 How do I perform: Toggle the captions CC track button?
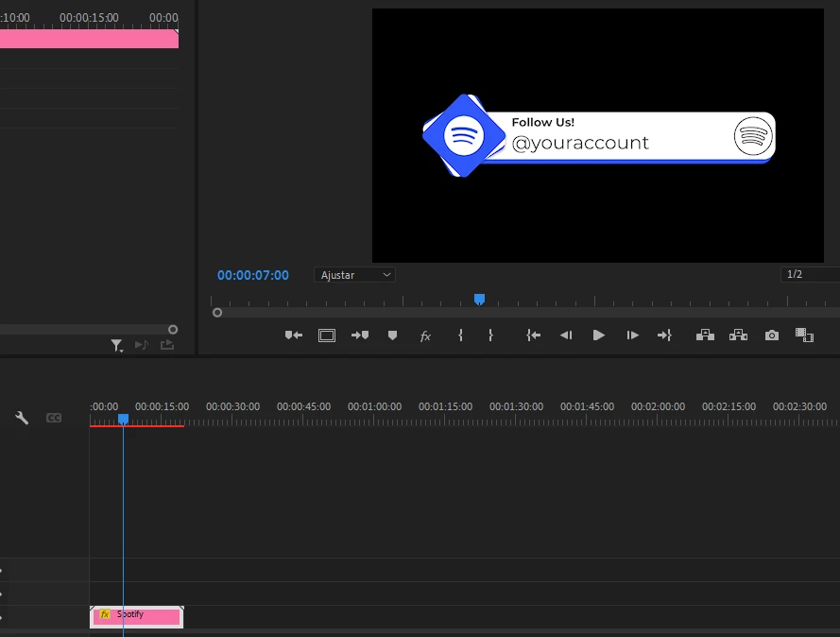(54, 418)
